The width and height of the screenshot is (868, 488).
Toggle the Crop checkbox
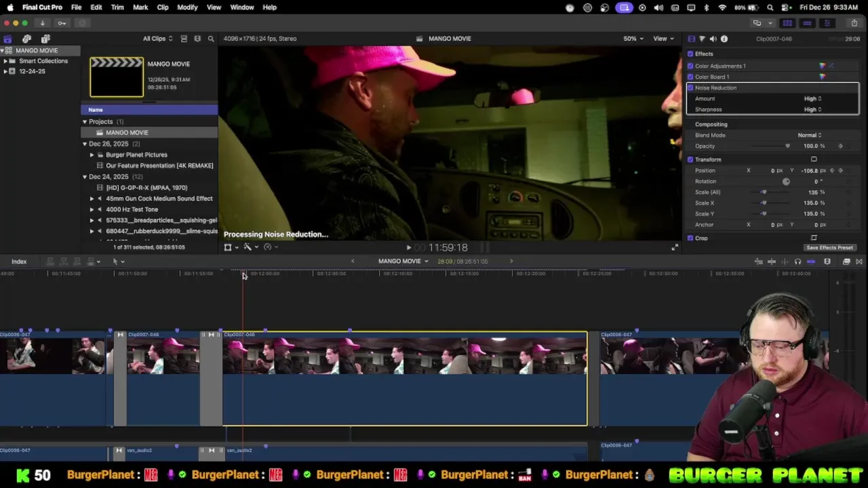tap(690, 238)
